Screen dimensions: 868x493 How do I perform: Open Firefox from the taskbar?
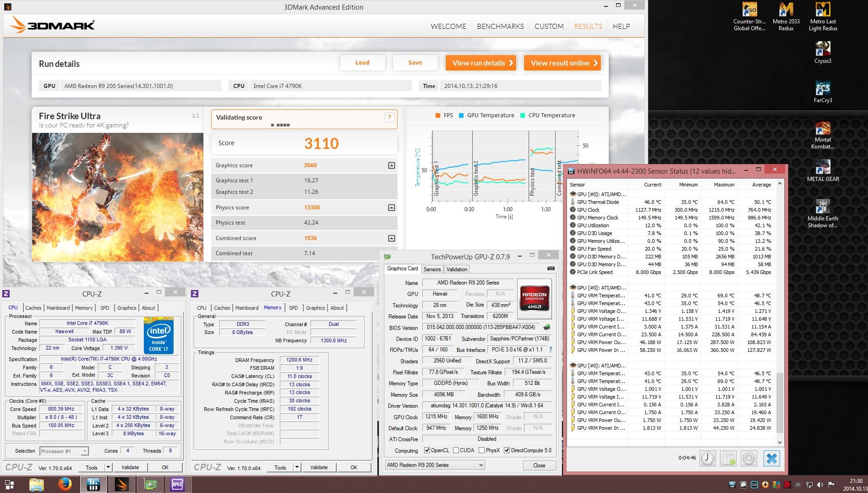65,484
